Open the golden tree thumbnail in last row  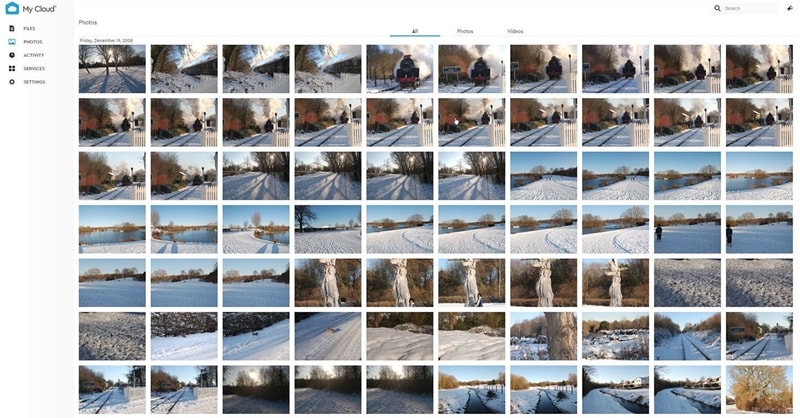point(759,389)
